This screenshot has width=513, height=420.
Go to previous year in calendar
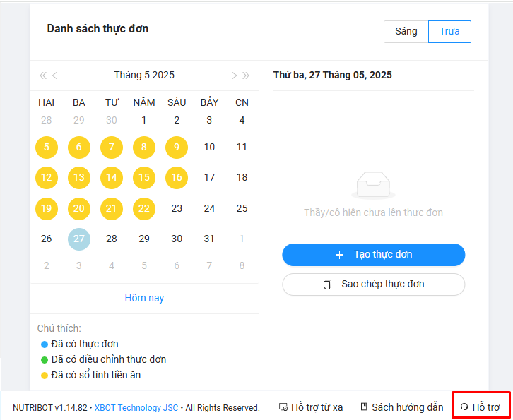tap(43, 76)
